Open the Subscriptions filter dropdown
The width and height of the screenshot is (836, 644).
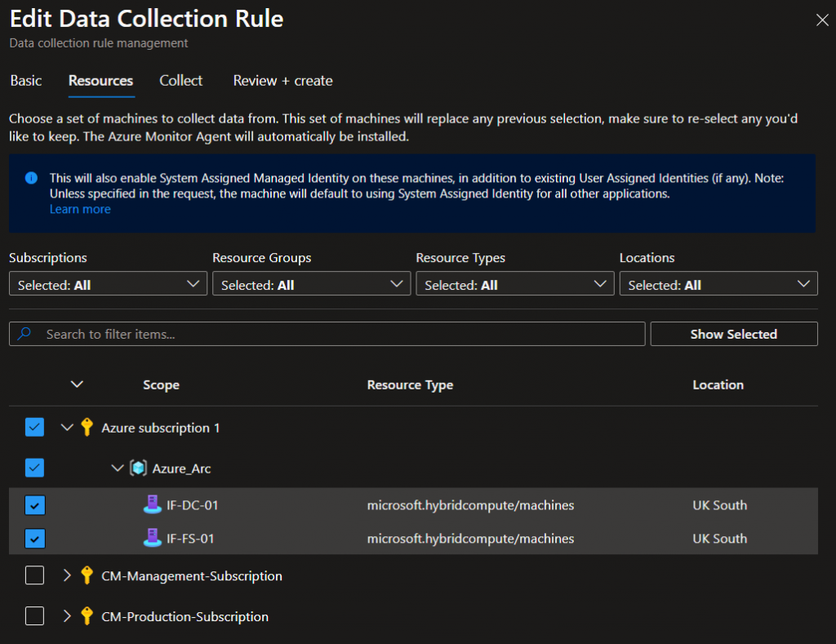pos(107,283)
